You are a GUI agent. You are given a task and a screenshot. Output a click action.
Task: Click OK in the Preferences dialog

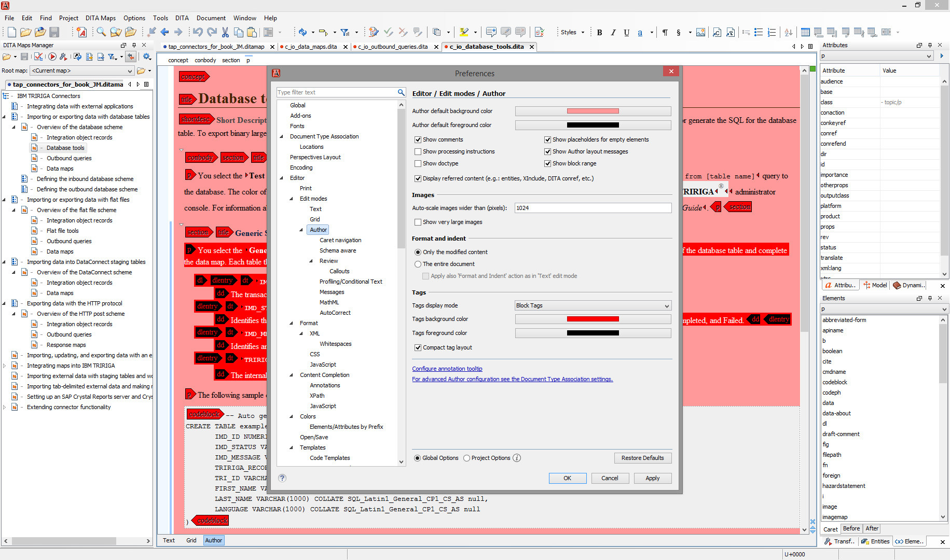pos(567,478)
